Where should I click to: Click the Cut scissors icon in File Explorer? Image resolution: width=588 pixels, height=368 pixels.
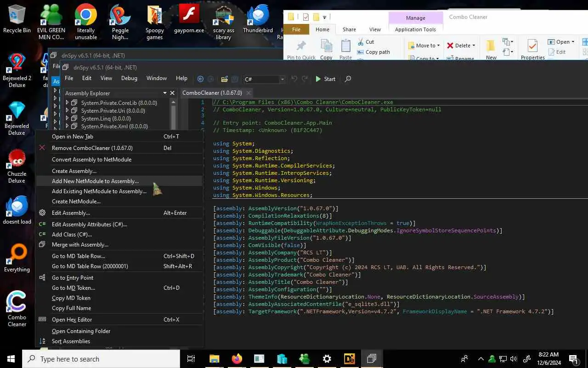click(361, 42)
